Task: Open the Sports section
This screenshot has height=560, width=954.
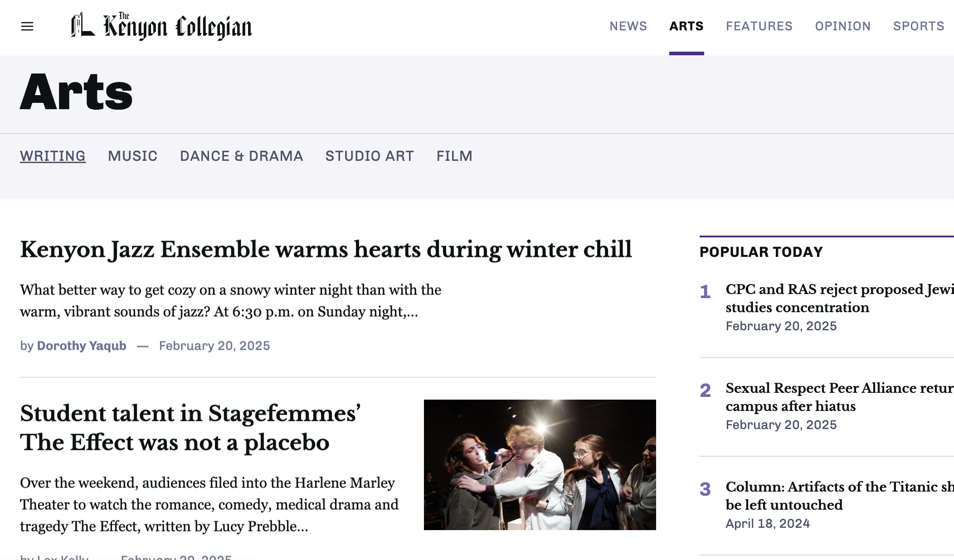Action: [919, 26]
